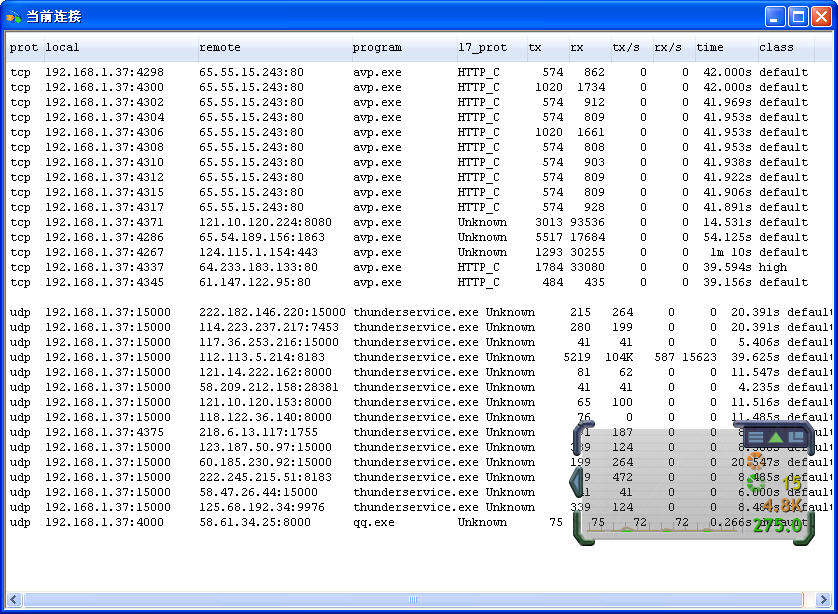Click remote address 123.187.50.97:15000
838x614 pixels.
[265, 446]
